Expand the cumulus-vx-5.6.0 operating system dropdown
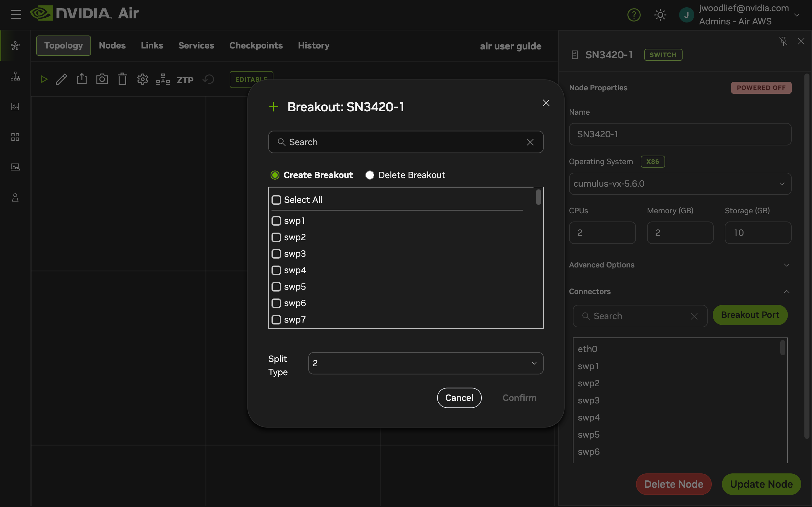The height and width of the screenshot is (507, 812). (x=679, y=183)
